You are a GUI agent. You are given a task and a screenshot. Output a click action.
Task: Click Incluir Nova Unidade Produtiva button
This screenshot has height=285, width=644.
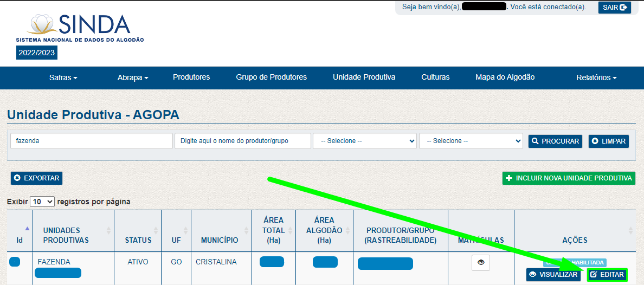tap(569, 178)
